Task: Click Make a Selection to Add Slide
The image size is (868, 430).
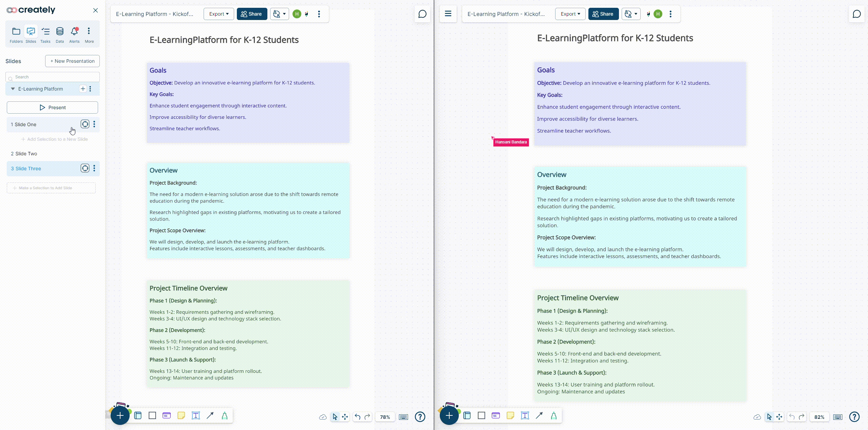Action: [x=51, y=188]
